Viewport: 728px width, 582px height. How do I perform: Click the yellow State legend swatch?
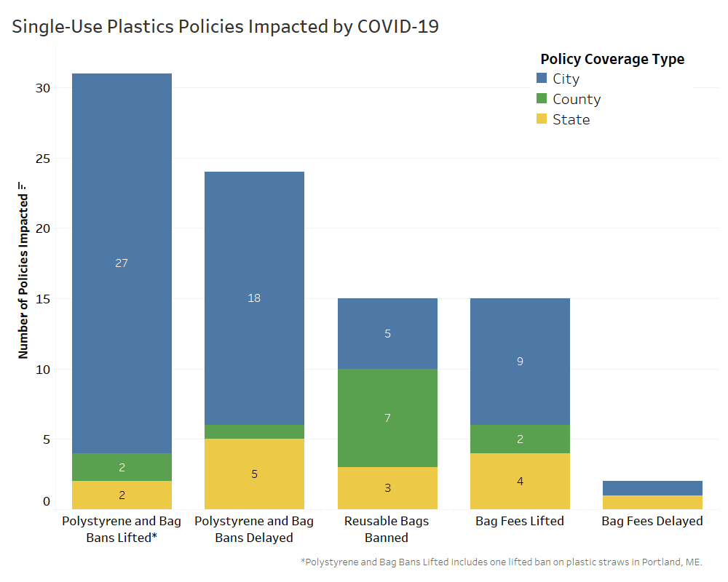coord(542,119)
